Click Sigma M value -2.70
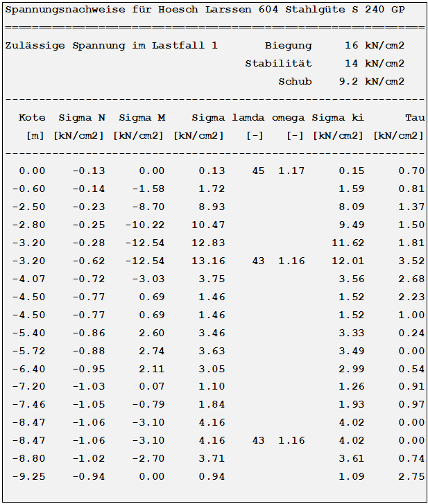The height and width of the screenshot is (504, 428). tap(148, 458)
